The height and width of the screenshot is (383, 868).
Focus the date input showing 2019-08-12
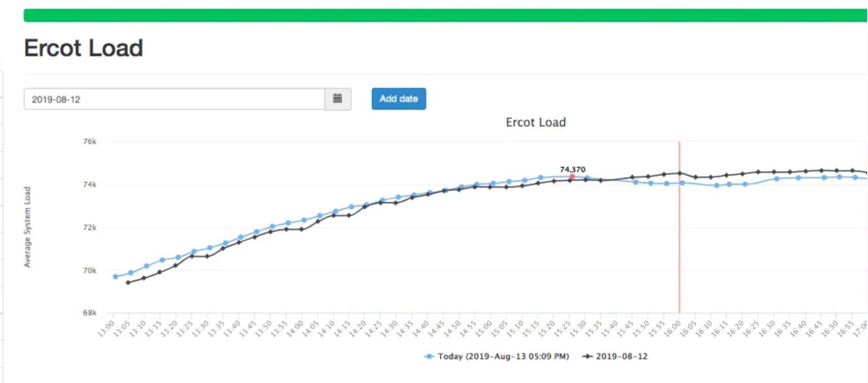[175, 99]
